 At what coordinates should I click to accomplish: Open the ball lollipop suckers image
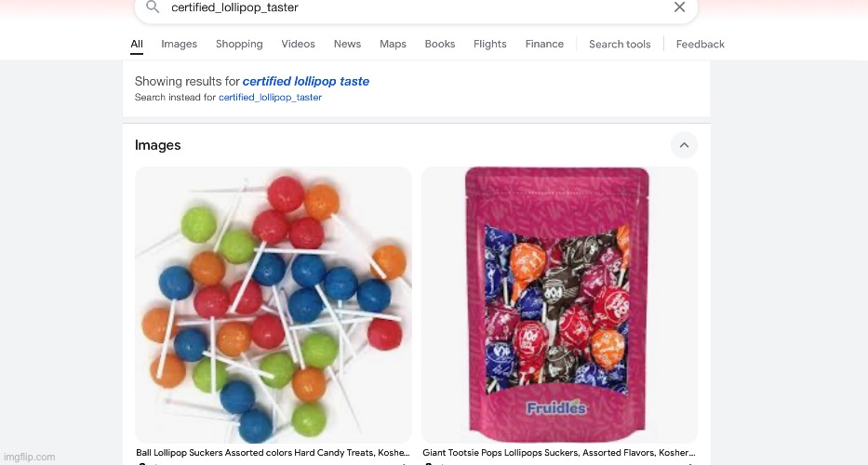point(274,304)
